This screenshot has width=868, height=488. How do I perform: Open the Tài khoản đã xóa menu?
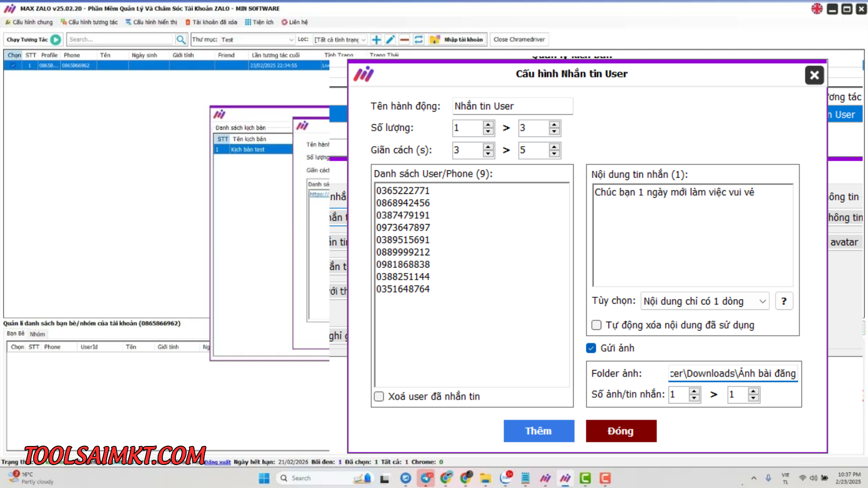point(211,22)
